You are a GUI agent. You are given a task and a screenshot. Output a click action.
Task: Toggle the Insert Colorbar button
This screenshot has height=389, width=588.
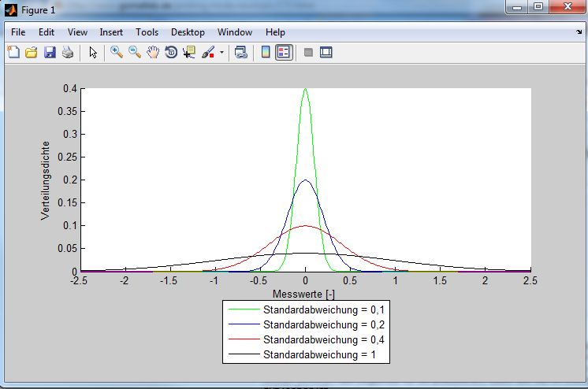tap(266, 53)
